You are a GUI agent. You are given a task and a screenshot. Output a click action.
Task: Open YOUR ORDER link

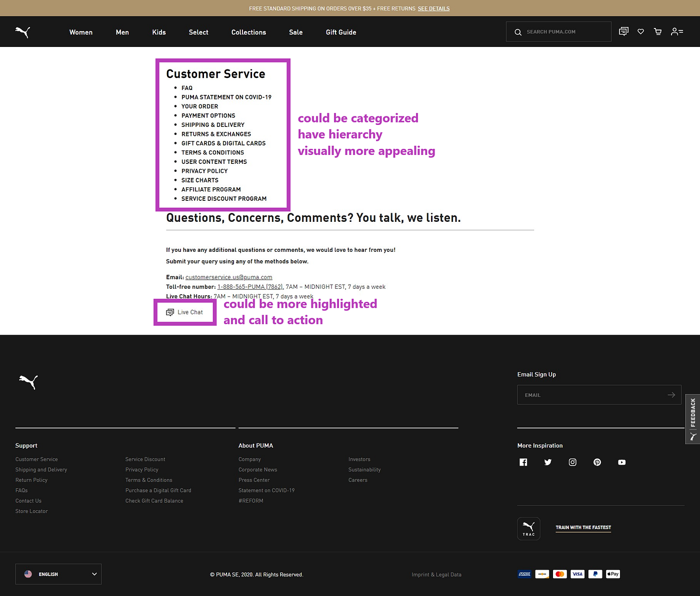[x=200, y=106]
